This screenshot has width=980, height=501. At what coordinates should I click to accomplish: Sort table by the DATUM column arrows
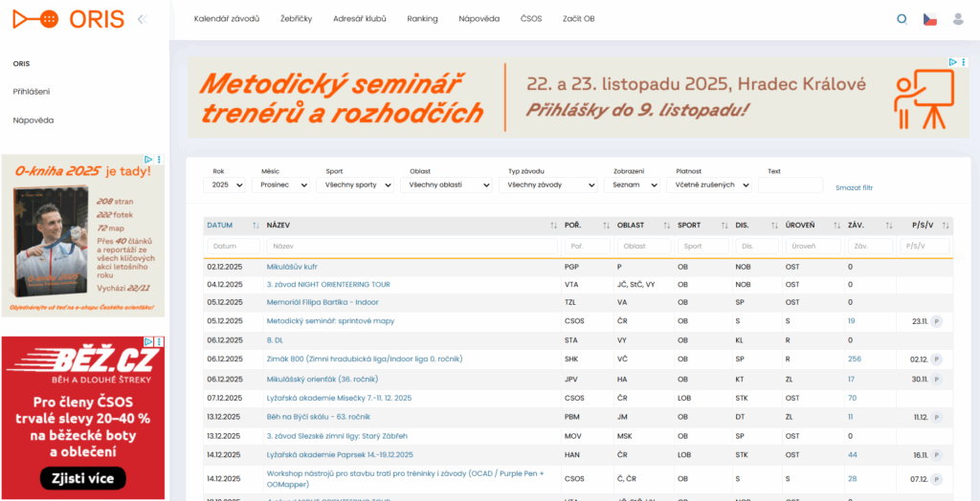256,226
